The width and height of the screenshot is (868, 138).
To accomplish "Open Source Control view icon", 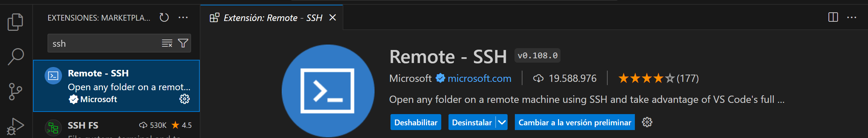I will tap(15, 92).
